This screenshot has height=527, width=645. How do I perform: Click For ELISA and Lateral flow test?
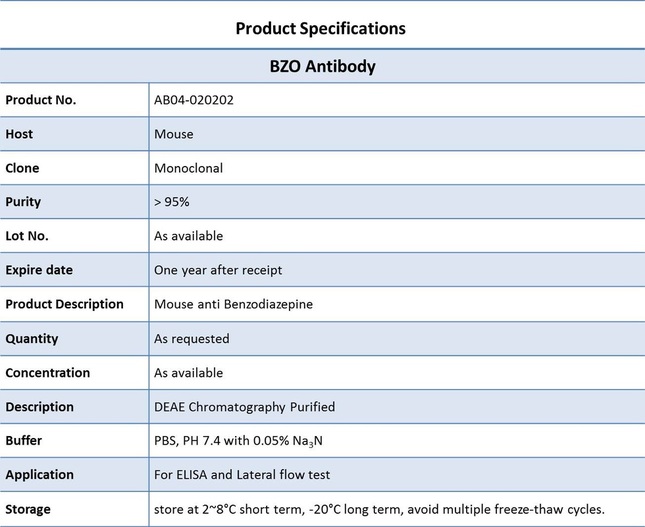pyautogui.click(x=242, y=475)
